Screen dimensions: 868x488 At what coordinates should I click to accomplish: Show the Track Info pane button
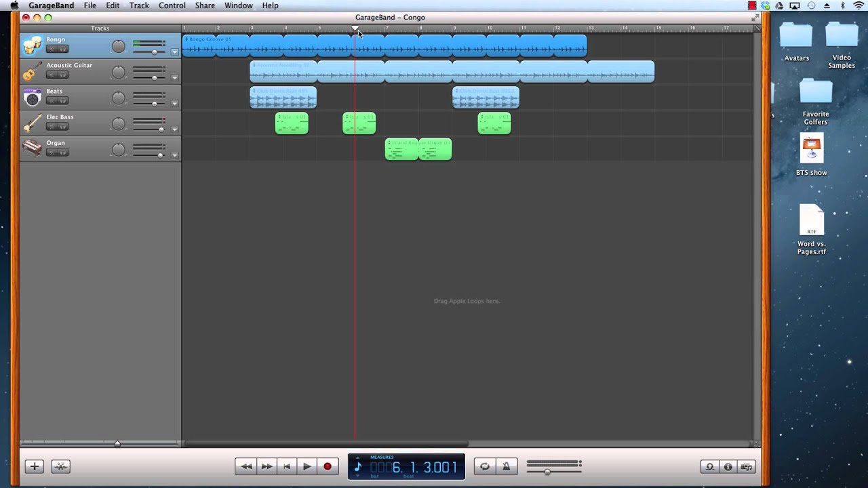pyautogui.click(x=728, y=466)
